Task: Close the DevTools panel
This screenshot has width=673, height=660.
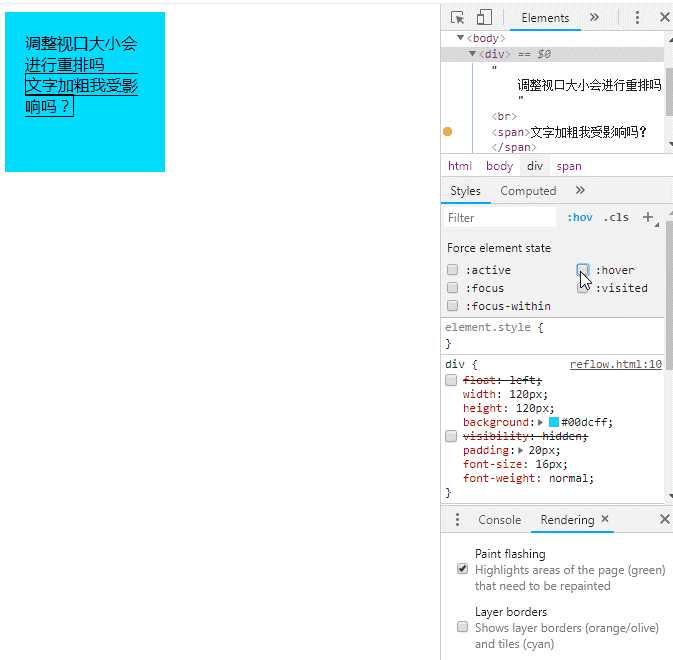Action: click(664, 18)
